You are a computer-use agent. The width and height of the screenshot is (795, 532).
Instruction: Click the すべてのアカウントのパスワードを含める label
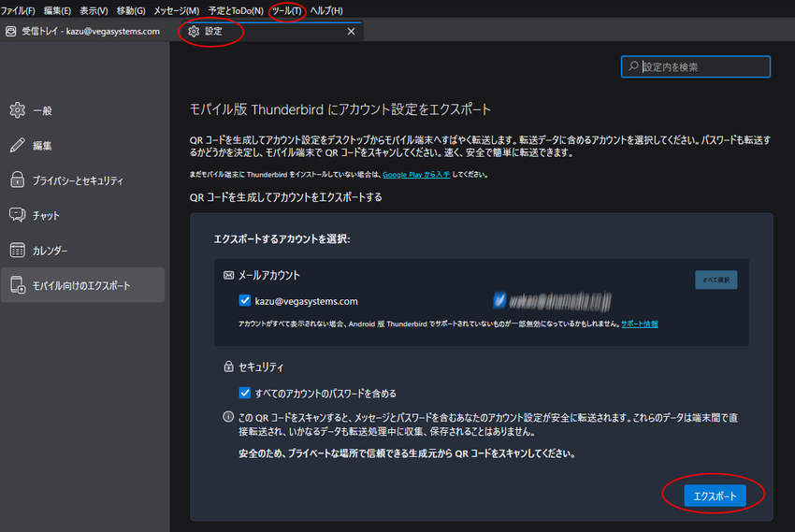(325, 394)
